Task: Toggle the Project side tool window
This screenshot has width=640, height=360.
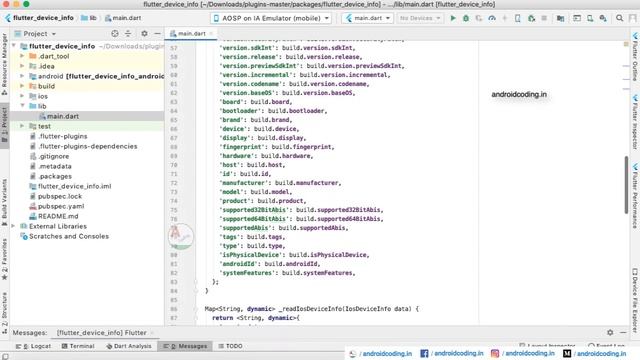Action: click(x=4, y=124)
